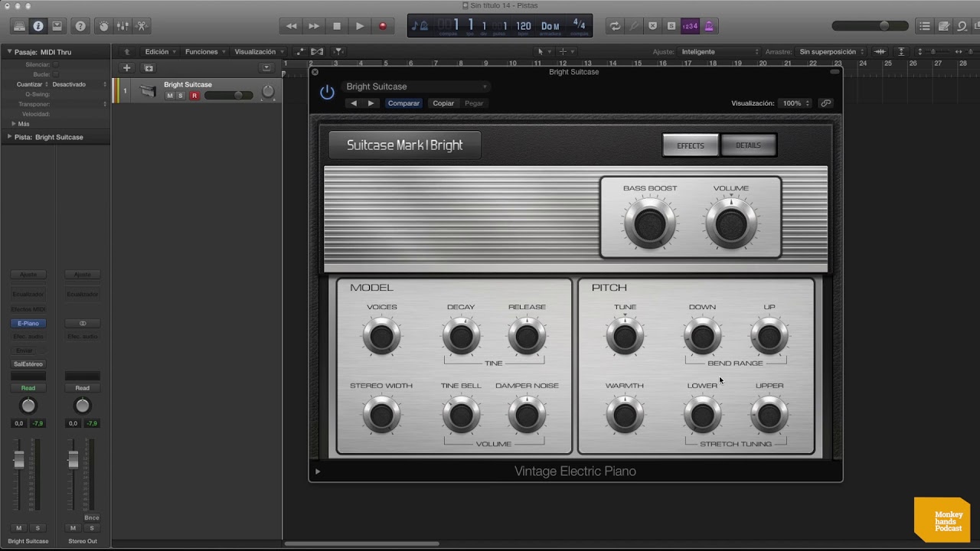Toggle the plugin power button
This screenshot has height=551, width=980.
pos(327,93)
